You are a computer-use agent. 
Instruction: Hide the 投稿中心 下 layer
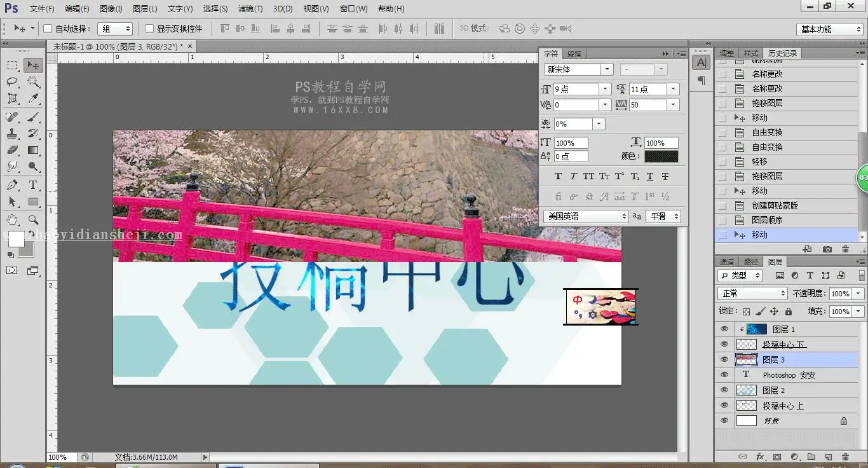[x=724, y=345]
